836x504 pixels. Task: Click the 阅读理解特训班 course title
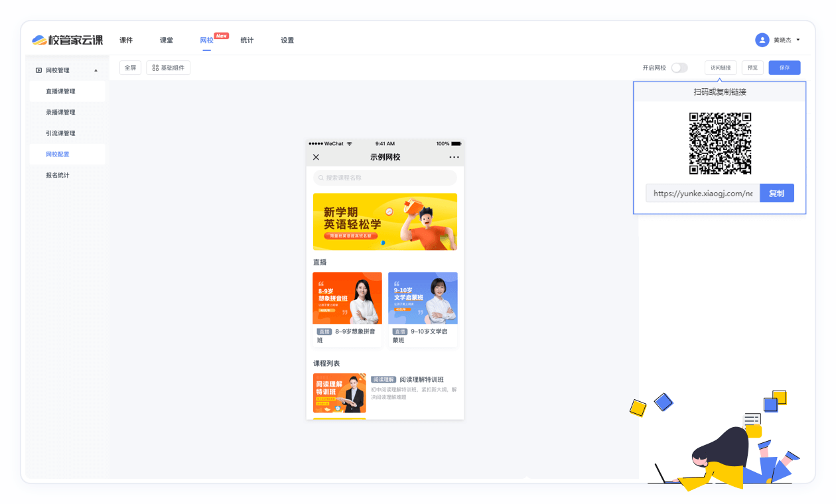(x=421, y=379)
